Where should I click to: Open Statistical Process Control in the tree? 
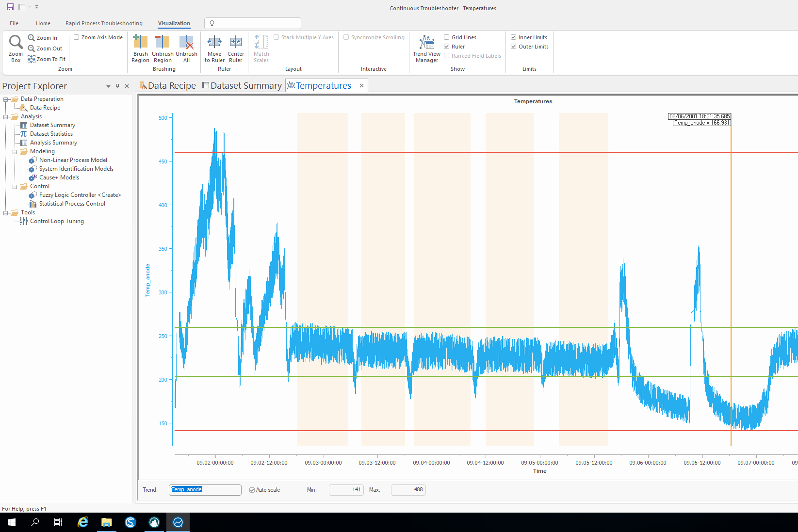click(72, 204)
